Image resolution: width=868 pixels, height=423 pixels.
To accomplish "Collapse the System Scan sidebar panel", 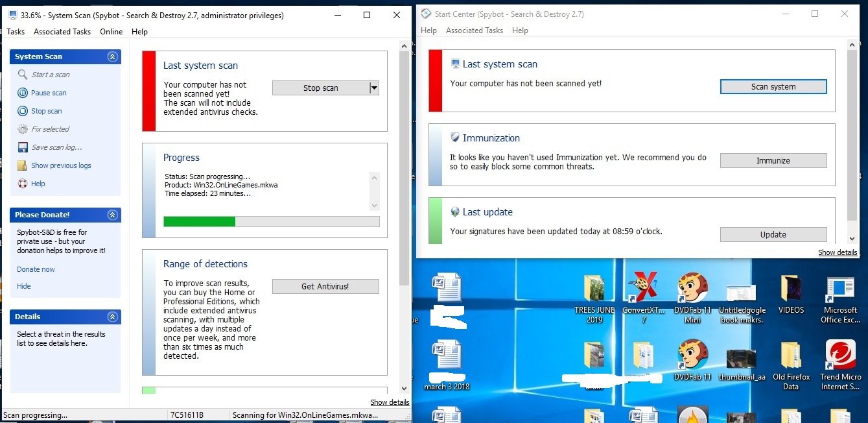I will tap(112, 56).
